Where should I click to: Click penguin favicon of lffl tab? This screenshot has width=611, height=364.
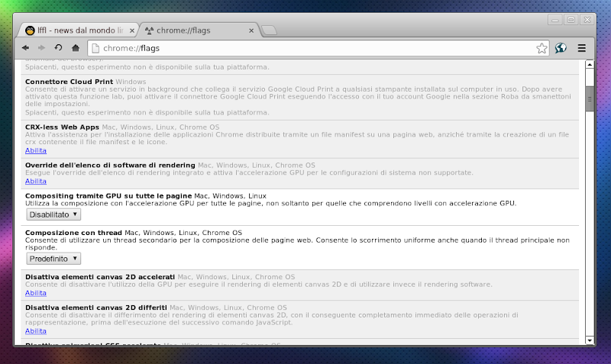(x=30, y=31)
